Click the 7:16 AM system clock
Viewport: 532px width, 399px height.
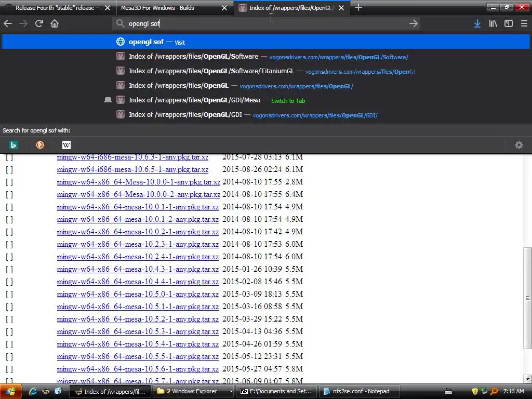click(513, 391)
